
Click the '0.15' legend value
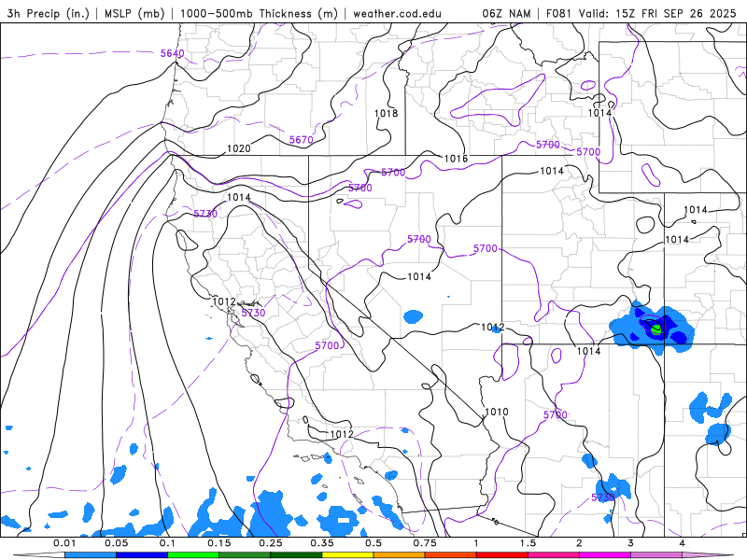click(x=219, y=543)
